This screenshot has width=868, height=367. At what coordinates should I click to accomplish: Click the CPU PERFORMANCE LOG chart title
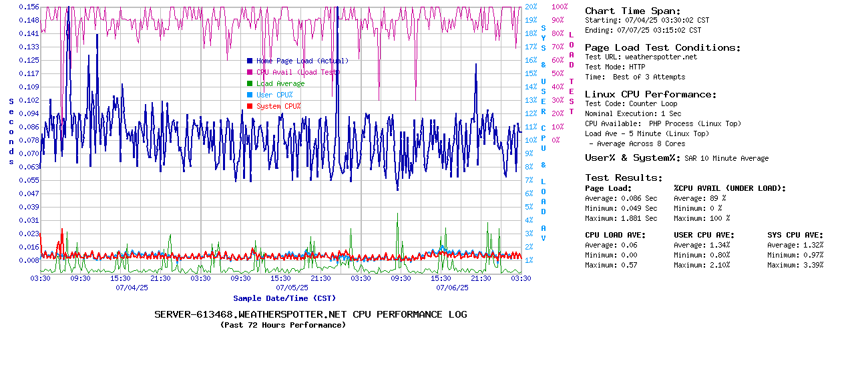310,314
